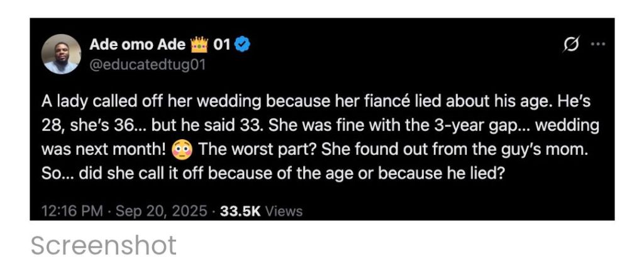Viewport: 644px width, 257px height.
Task: Click the blue verified checkmark badge
Action: point(243,45)
